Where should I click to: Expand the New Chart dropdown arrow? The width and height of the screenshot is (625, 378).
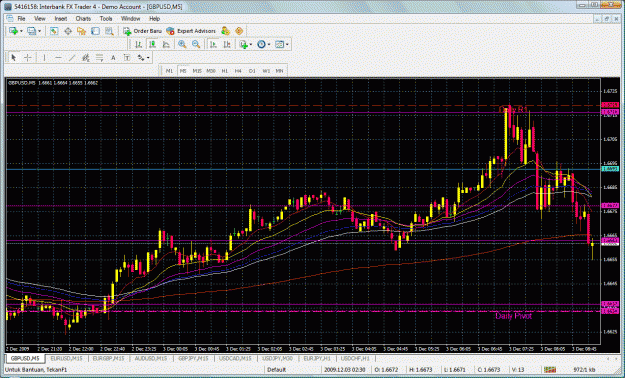(x=21, y=31)
